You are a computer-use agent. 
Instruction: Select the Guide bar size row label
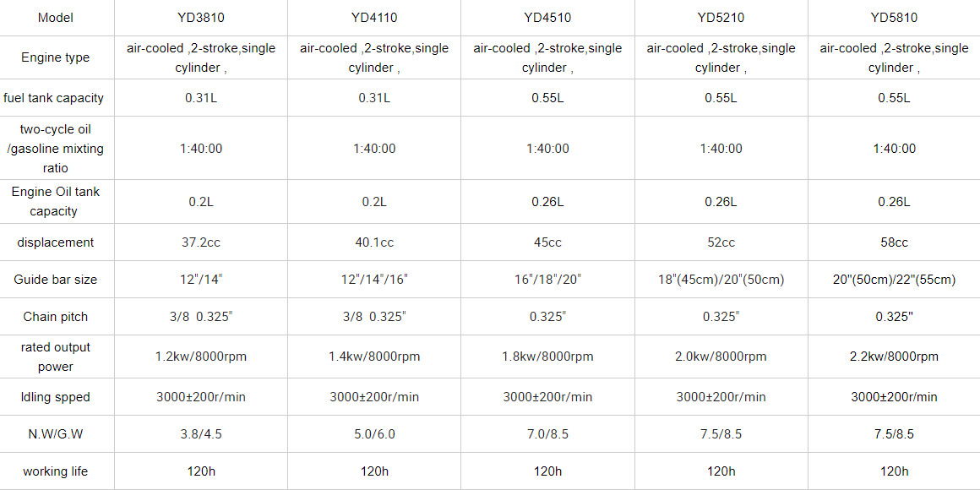(x=56, y=280)
